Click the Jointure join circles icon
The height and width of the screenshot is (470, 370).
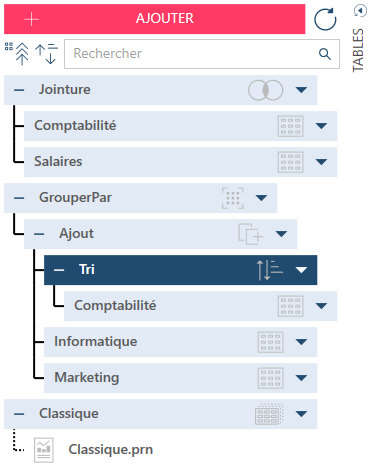266,90
